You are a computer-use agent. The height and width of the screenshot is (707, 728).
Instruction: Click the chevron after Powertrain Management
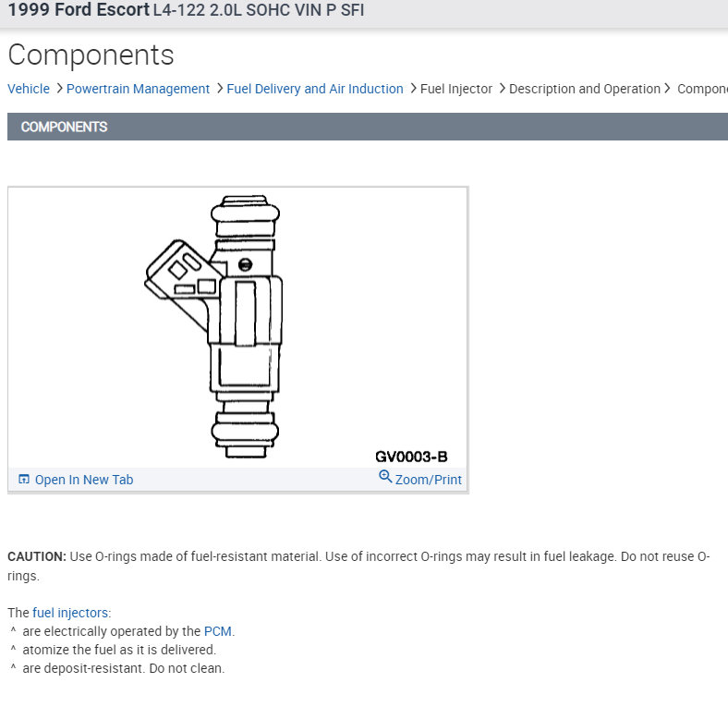click(x=220, y=88)
